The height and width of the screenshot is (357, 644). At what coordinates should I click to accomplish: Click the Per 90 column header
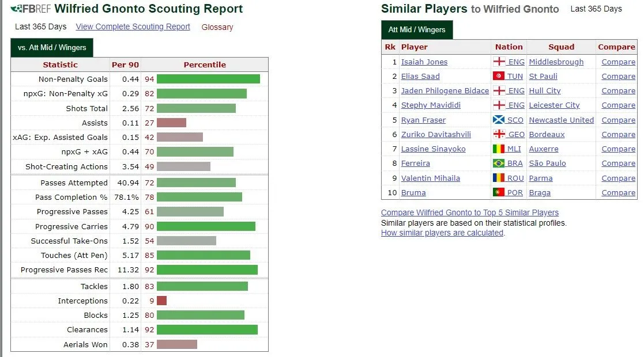[125, 64]
